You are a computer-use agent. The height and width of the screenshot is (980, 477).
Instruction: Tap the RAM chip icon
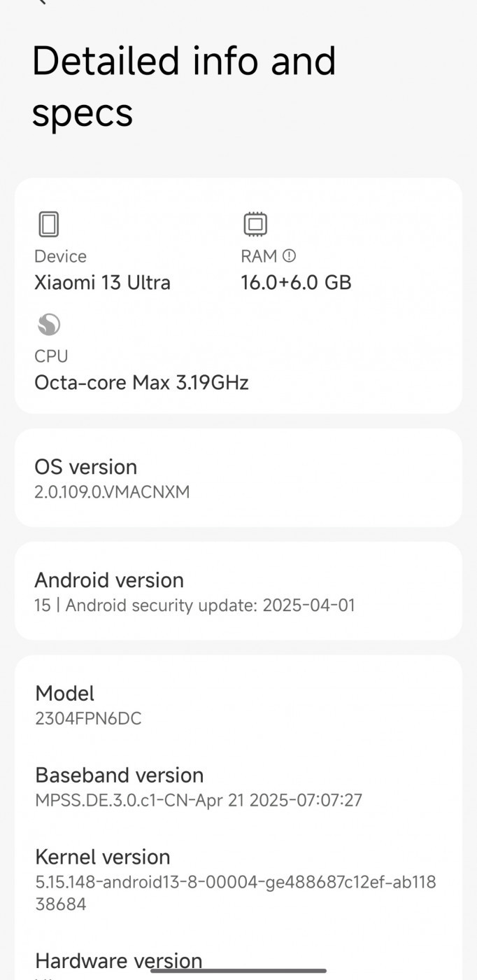pyautogui.click(x=255, y=225)
